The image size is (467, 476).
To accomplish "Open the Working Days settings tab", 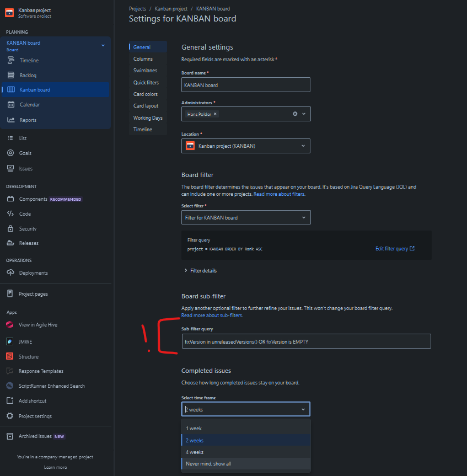I will pyautogui.click(x=148, y=118).
